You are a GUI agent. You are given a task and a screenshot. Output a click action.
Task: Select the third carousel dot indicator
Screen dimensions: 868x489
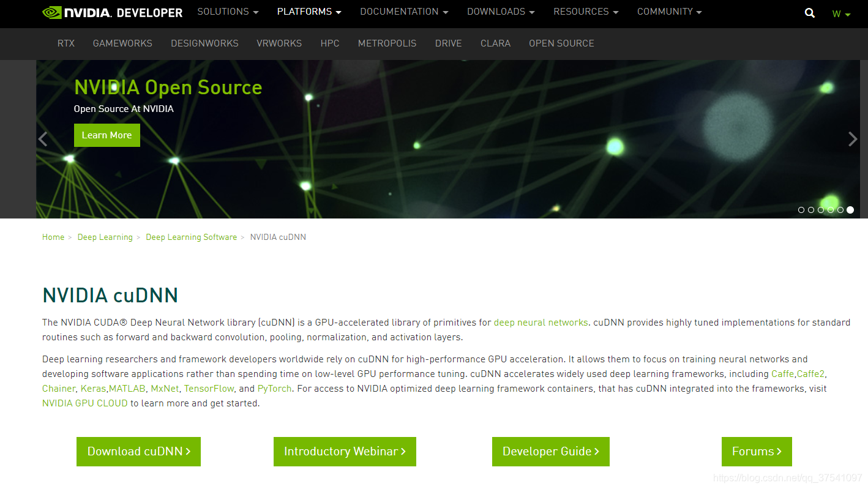click(821, 210)
